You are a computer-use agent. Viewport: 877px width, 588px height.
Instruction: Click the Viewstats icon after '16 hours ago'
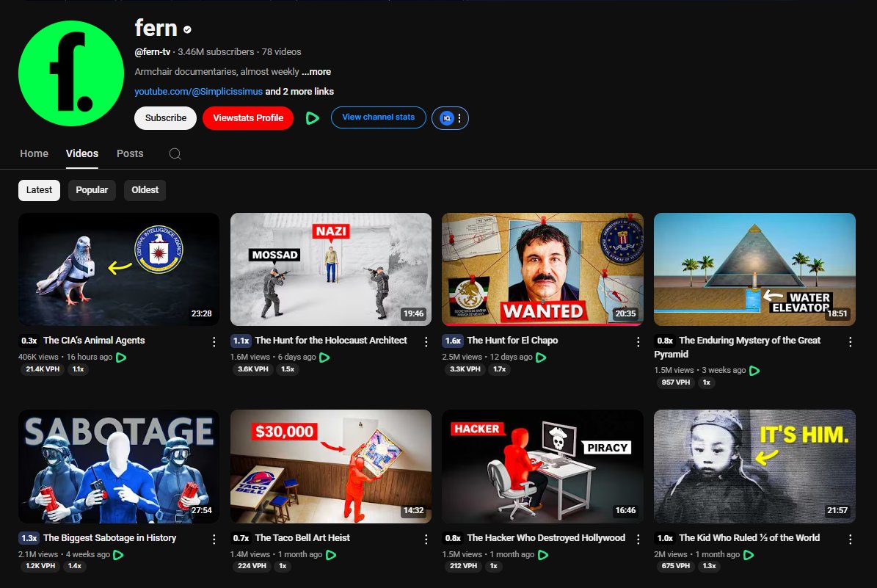coord(121,357)
